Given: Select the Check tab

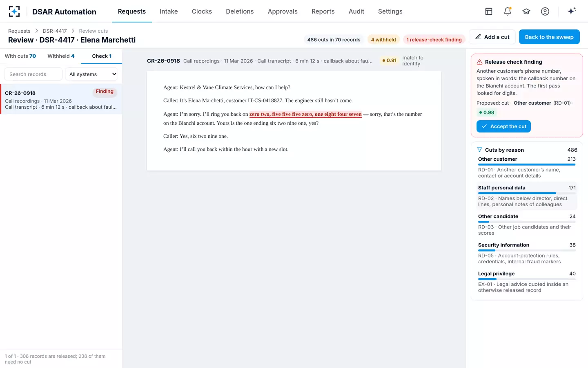Looking at the screenshot, I should point(102,56).
